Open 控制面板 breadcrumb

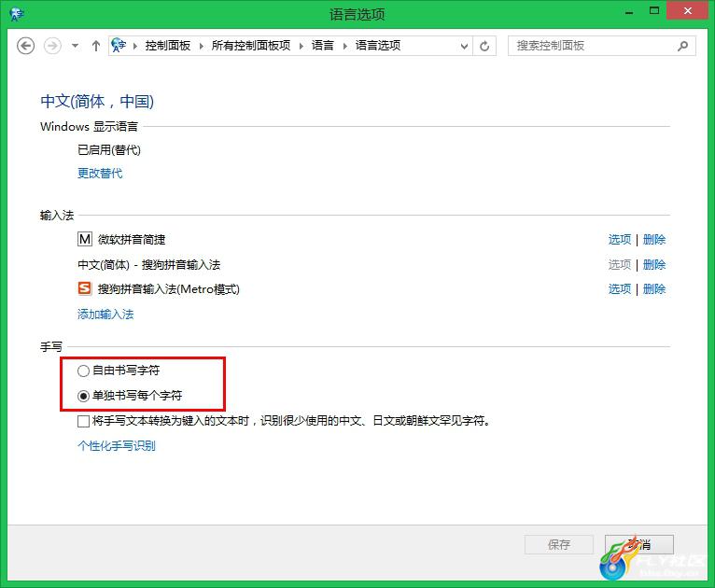click(168, 46)
